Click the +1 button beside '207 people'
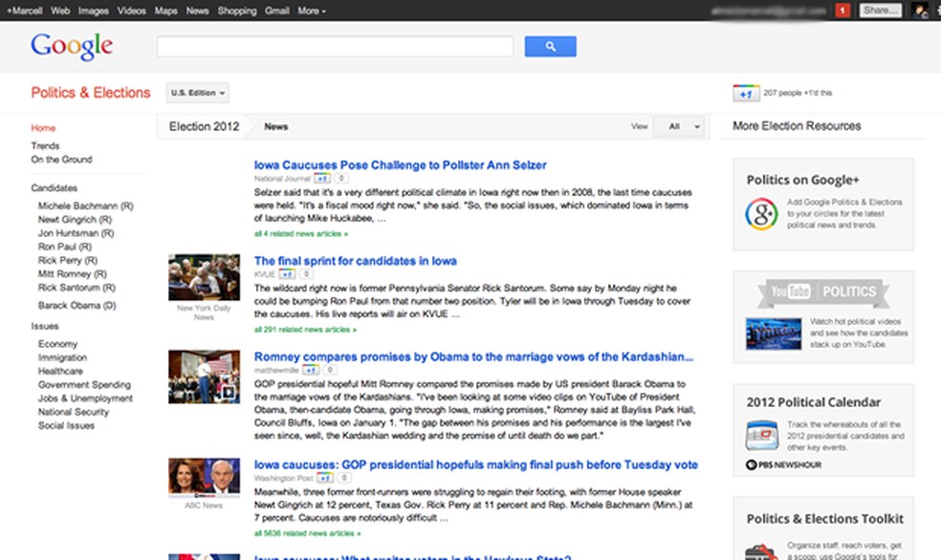The height and width of the screenshot is (560, 941). (746, 93)
